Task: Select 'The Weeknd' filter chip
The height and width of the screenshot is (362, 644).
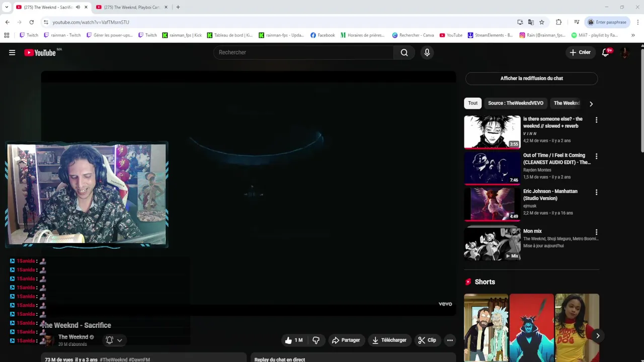Action: 567,103
